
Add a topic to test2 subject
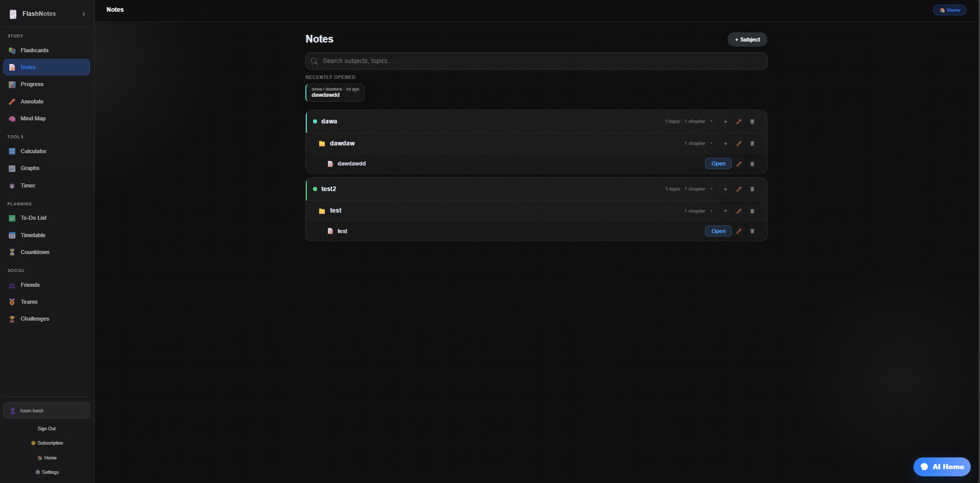pyautogui.click(x=725, y=190)
